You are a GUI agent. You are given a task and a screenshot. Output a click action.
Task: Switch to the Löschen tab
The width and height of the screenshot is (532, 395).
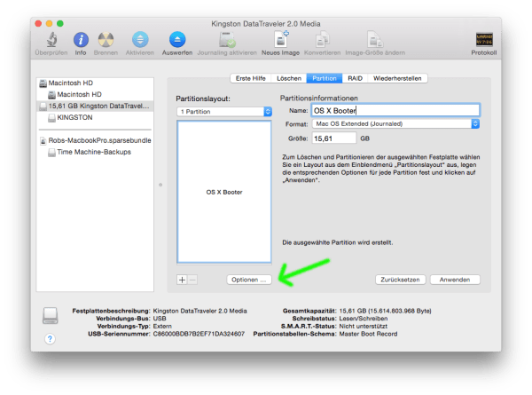pyautogui.click(x=289, y=78)
